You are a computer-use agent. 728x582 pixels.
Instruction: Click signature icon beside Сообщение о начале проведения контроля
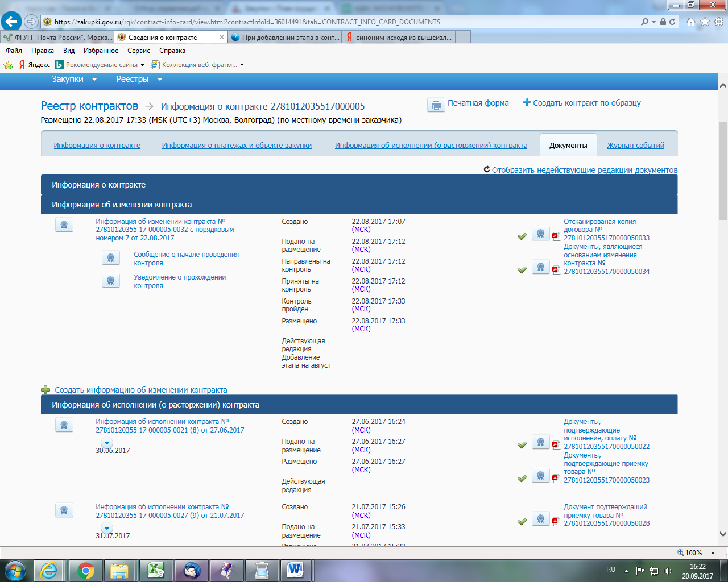click(111, 258)
